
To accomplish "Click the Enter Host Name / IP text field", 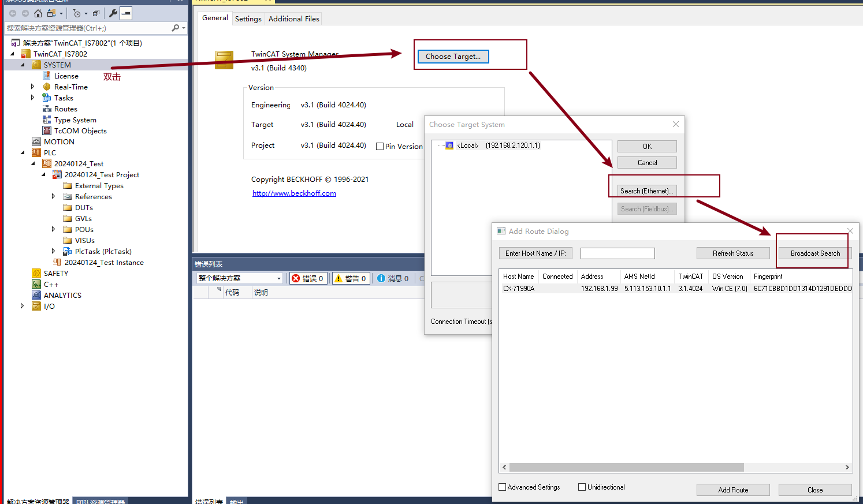I will click(x=618, y=253).
